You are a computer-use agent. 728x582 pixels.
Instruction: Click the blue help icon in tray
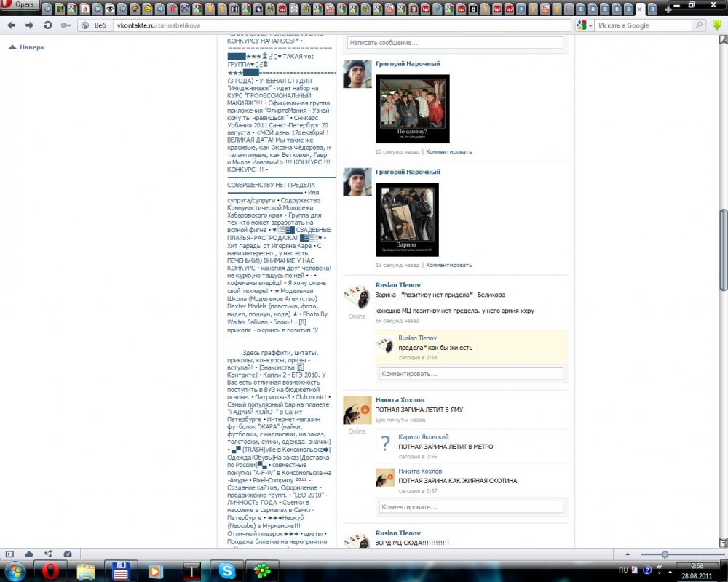pos(647,570)
